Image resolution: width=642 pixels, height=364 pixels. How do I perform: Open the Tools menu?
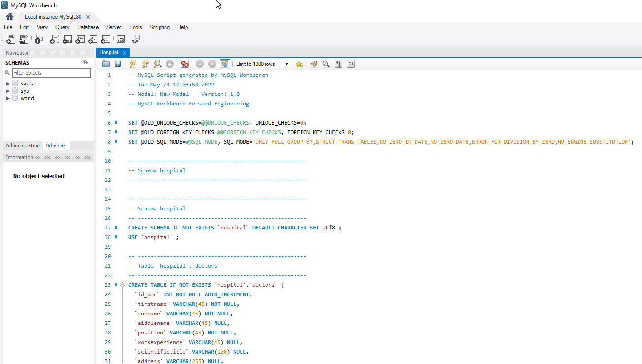point(136,27)
